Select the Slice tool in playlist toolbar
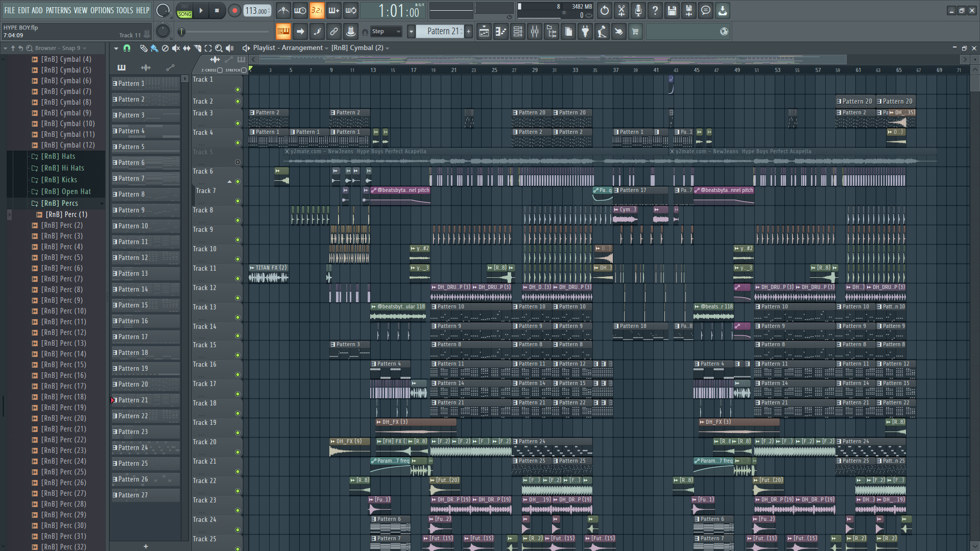 tap(197, 48)
